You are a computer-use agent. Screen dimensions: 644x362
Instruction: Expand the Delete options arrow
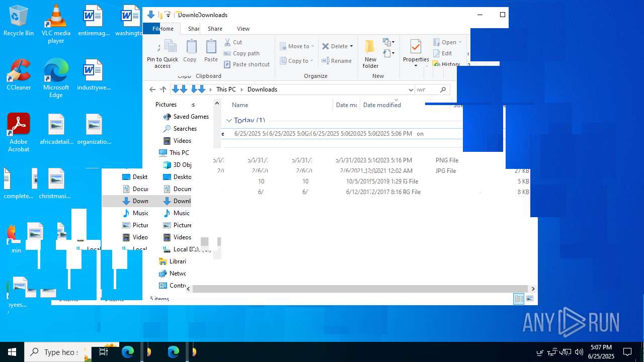[351, 46]
